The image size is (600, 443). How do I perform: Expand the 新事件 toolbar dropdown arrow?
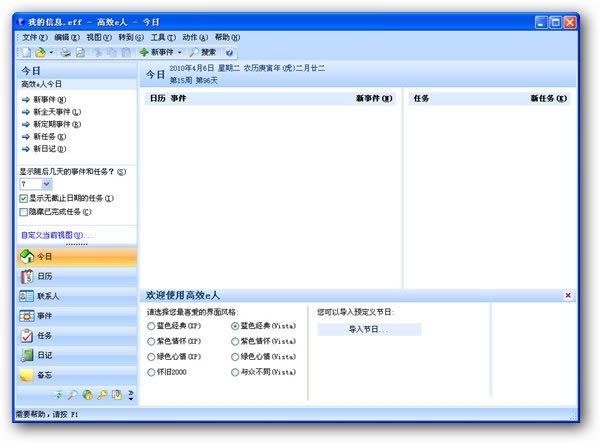tap(179, 52)
